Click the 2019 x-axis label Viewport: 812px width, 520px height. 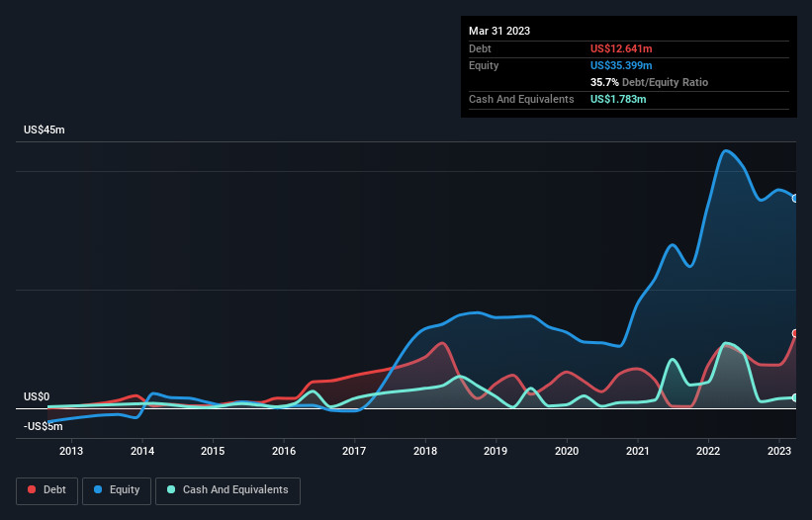point(496,451)
